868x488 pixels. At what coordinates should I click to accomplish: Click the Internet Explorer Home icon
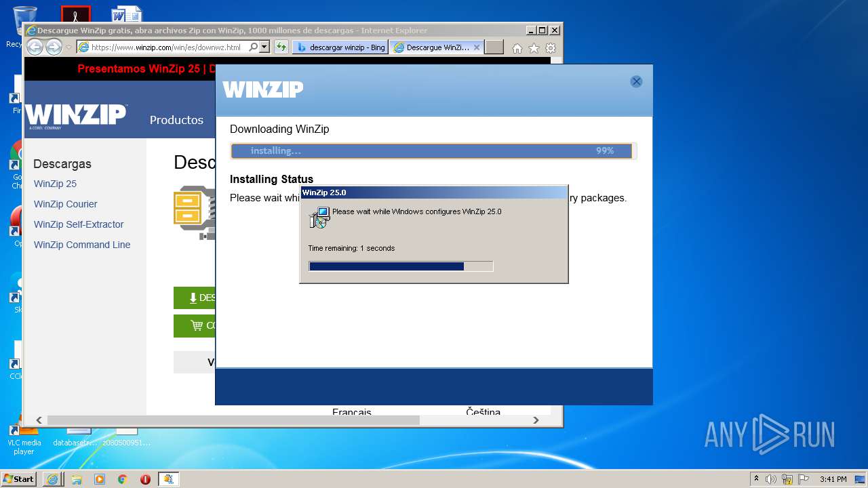517,48
